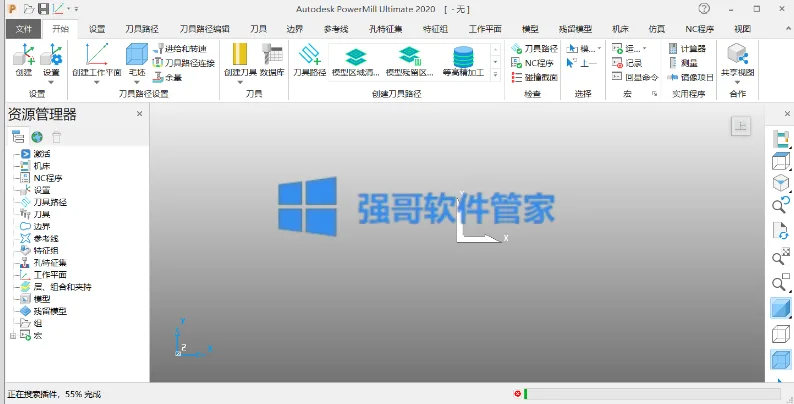Click the help question mark icon
Viewport: 794px width, 404px height.
point(704,9)
